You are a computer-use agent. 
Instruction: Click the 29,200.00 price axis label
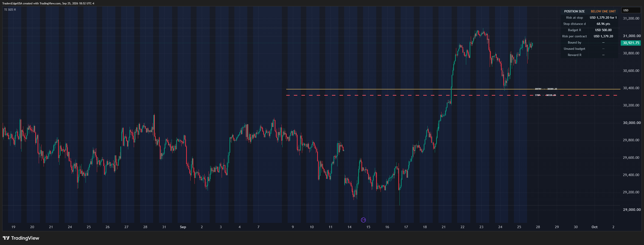(x=631, y=192)
